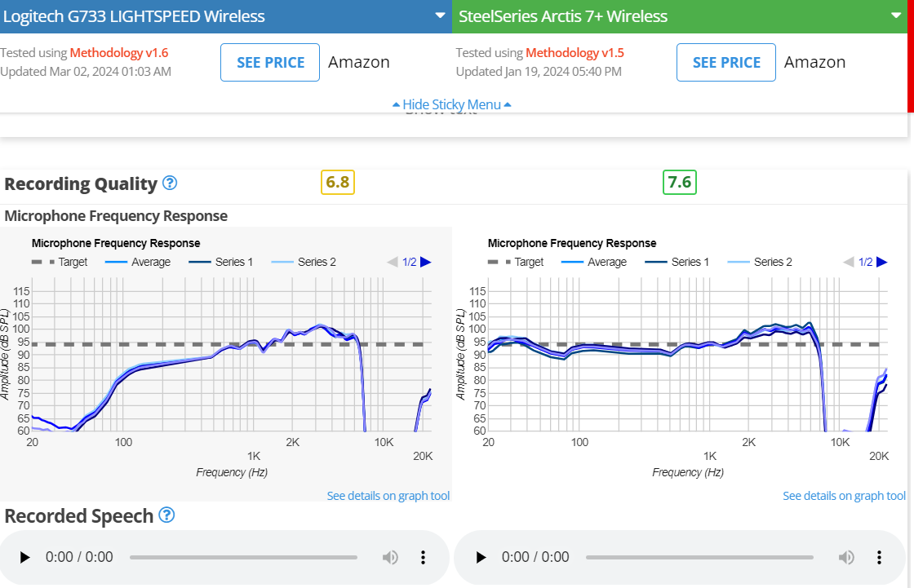Click Updated Jan 19, 2024 05:40 PM text
The image size is (914, 588).
point(539,72)
